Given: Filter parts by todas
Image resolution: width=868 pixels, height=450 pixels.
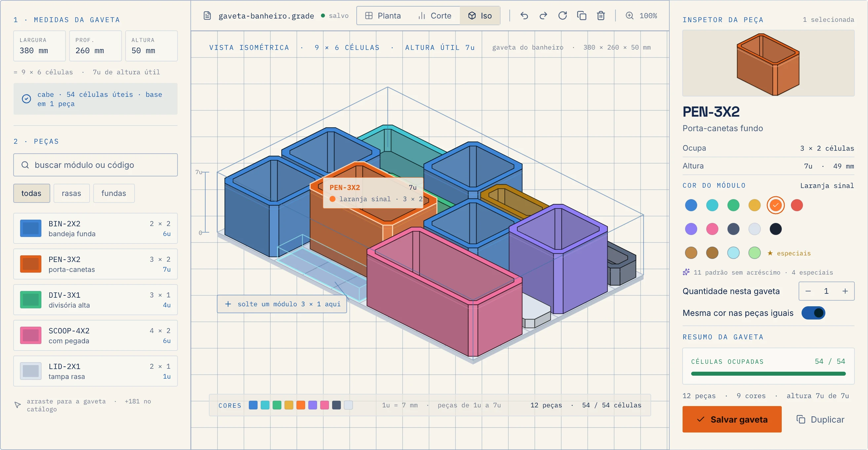Looking at the screenshot, I should (32, 193).
